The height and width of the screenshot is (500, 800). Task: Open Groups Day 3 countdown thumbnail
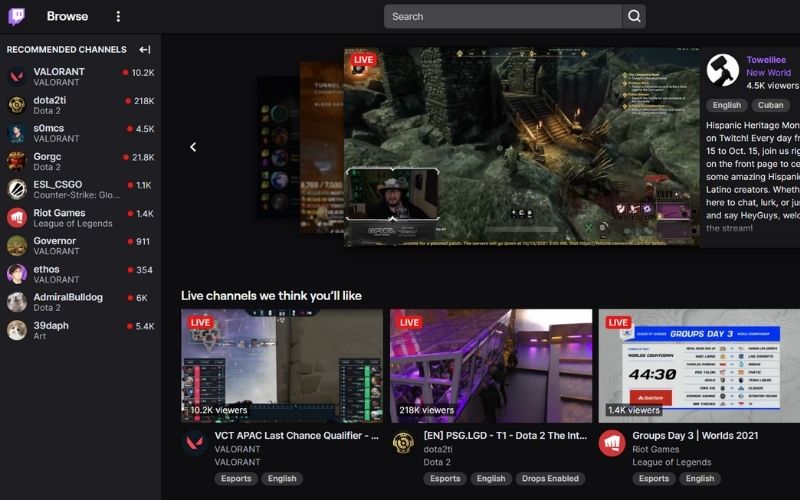click(x=699, y=366)
